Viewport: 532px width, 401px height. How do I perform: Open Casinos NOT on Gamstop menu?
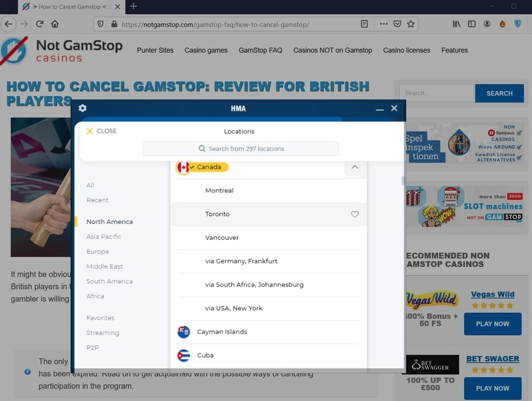tap(333, 50)
